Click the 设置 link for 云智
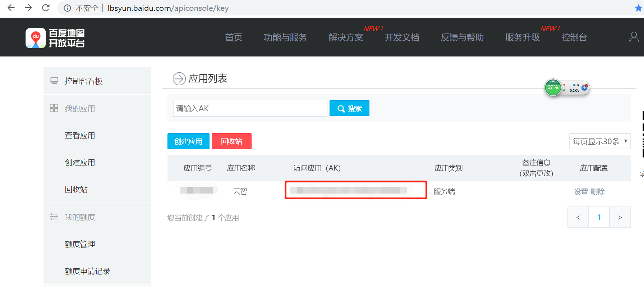Image resolution: width=644 pixels, height=286 pixels. (581, 191)
